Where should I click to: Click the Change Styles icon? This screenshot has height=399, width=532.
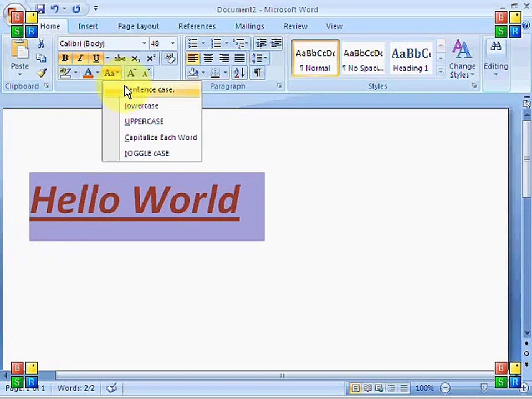click(462, 49)
